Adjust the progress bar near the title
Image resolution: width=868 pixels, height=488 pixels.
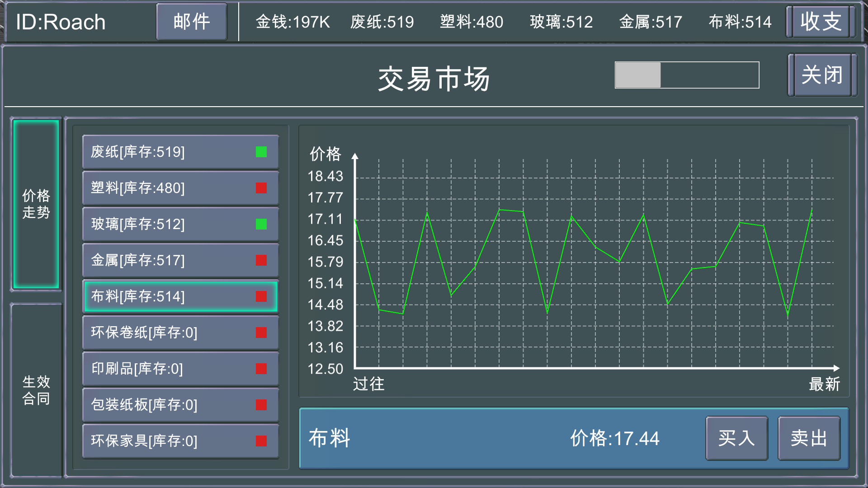pos(686,75)
